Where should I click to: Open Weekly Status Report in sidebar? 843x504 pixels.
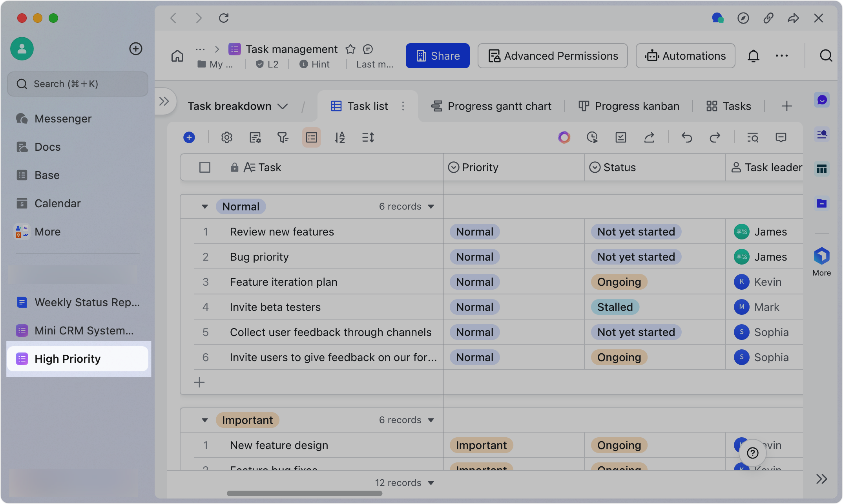point(78,302)
